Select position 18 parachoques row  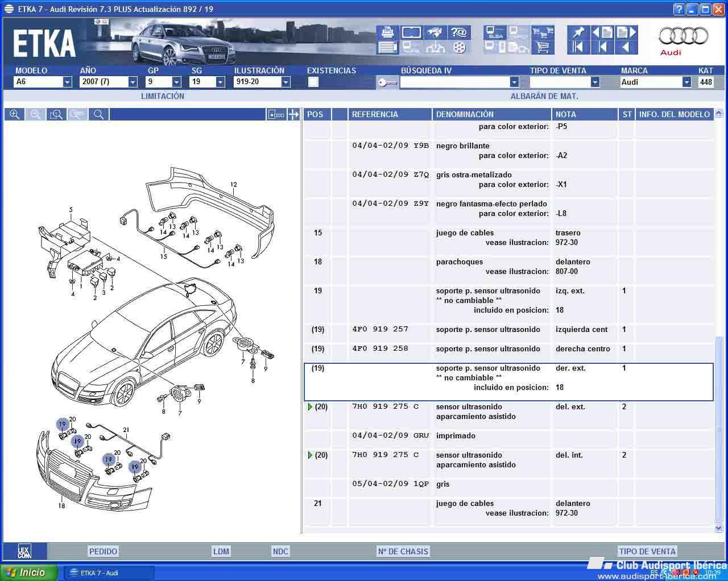pyautogui.click(x=508, y=267)
